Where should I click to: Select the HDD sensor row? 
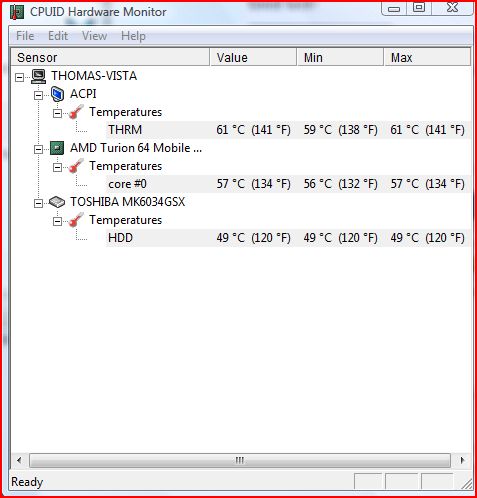[288, 238]
